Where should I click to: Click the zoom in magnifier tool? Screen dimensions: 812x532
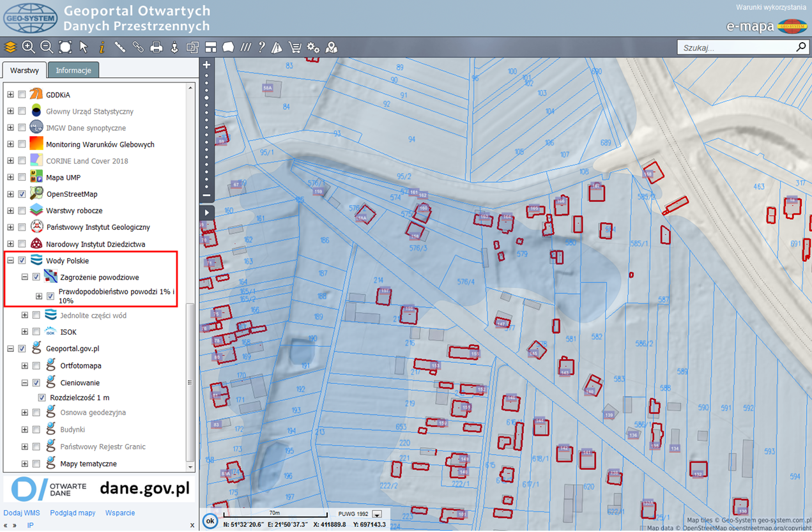[28, 47]
